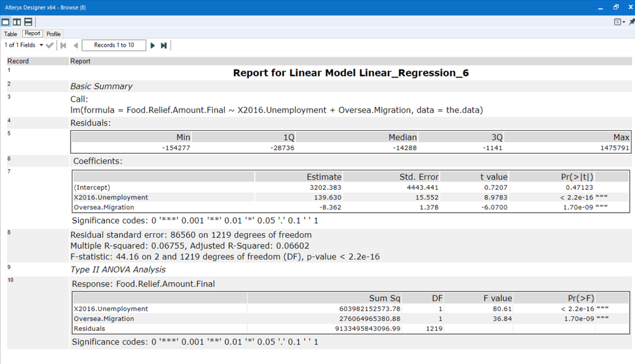Click the (Intercept) row label
The image size is (635, 364).
pos(92,187)
